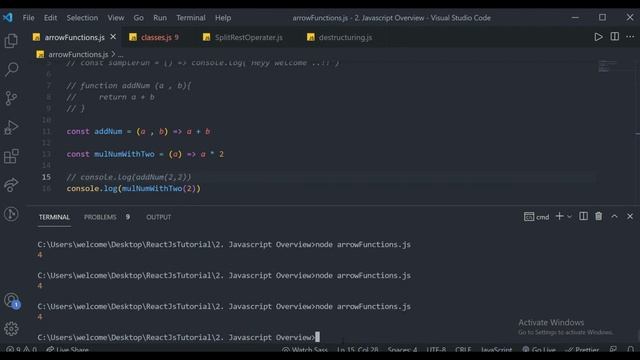Open the File menu
The height and width of the screenshot is (360, 640).
29,18
